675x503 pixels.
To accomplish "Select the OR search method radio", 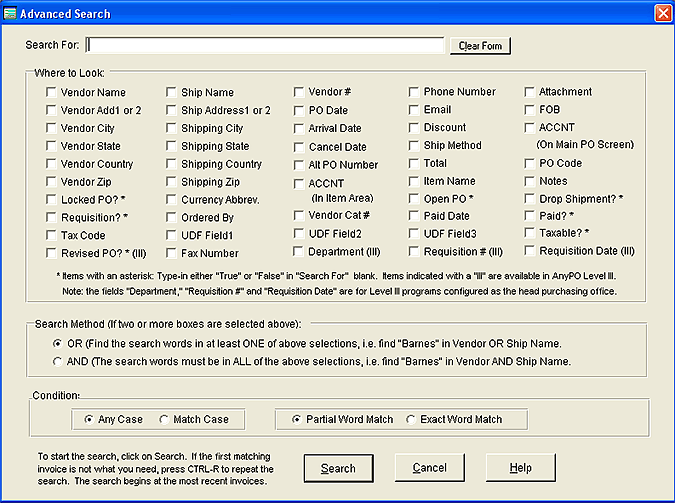I will pos(57,344).
